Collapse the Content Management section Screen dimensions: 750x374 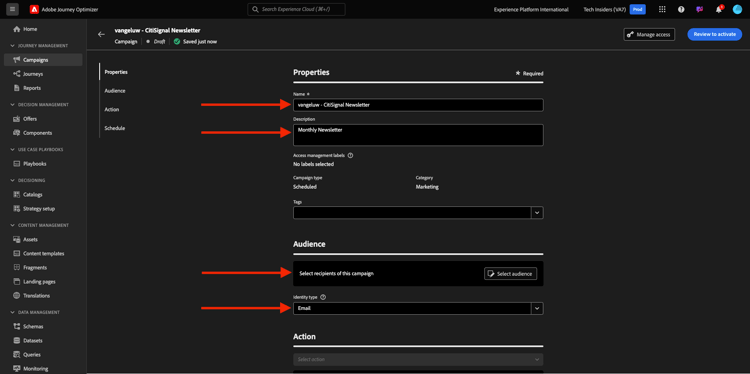click(13, 225)
